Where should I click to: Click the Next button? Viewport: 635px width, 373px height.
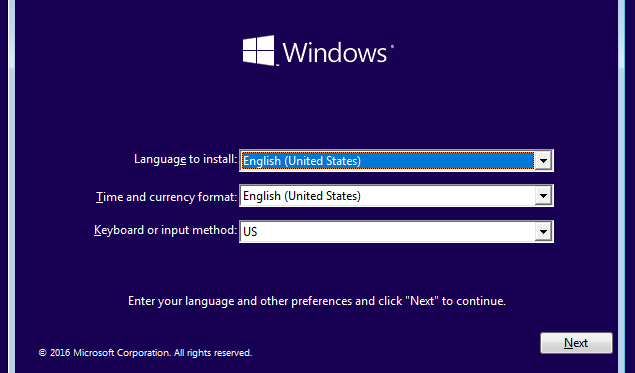point(576,343)
